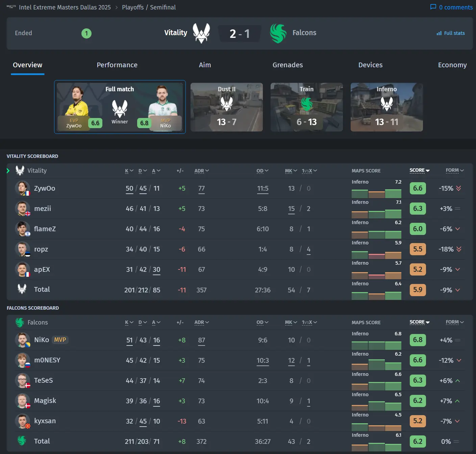
Task: Sort Vitality scoreboard by MK
Action: 291,171
